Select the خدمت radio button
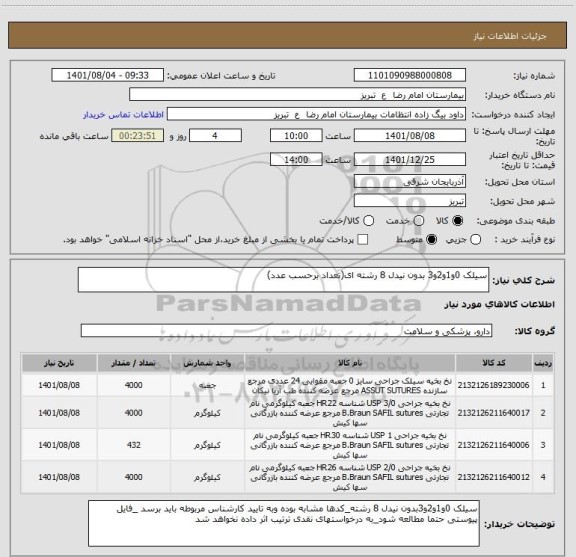576x557 pixels. [419, 221]
